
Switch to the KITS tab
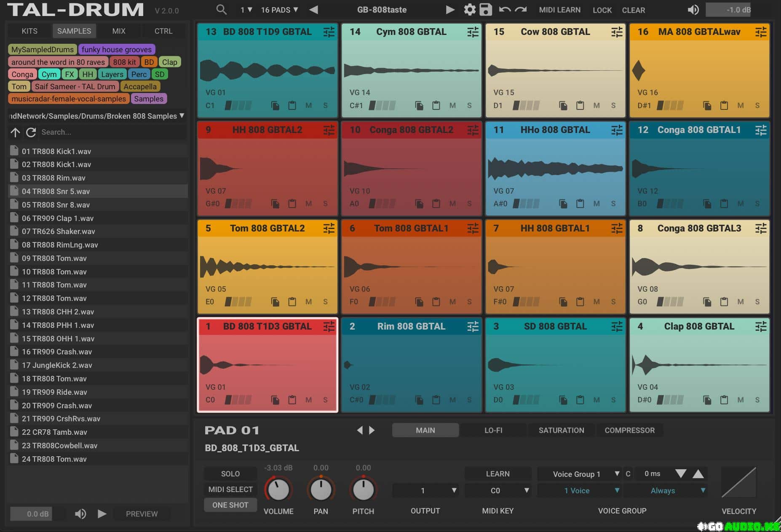coord(29,31)
